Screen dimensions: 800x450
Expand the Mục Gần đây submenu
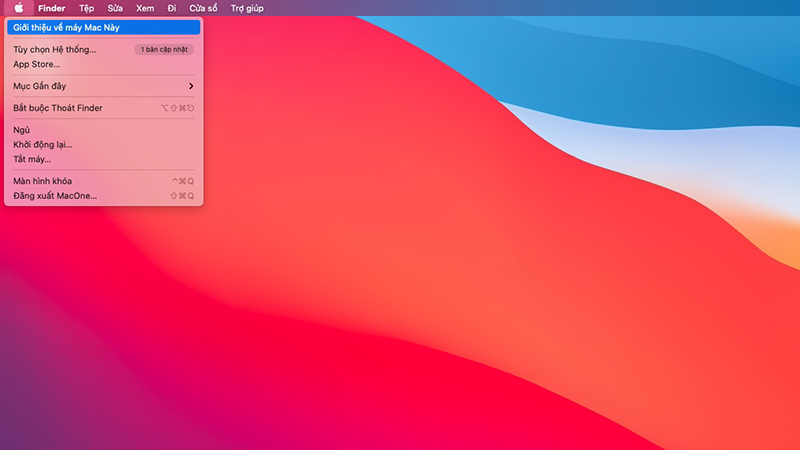pyautogui.click(x=104, y=86)
